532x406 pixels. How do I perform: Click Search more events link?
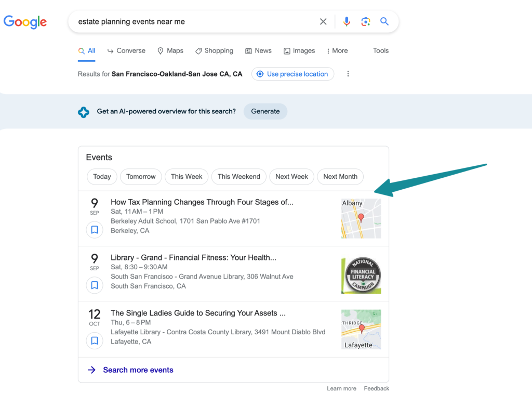click(138, 370)
